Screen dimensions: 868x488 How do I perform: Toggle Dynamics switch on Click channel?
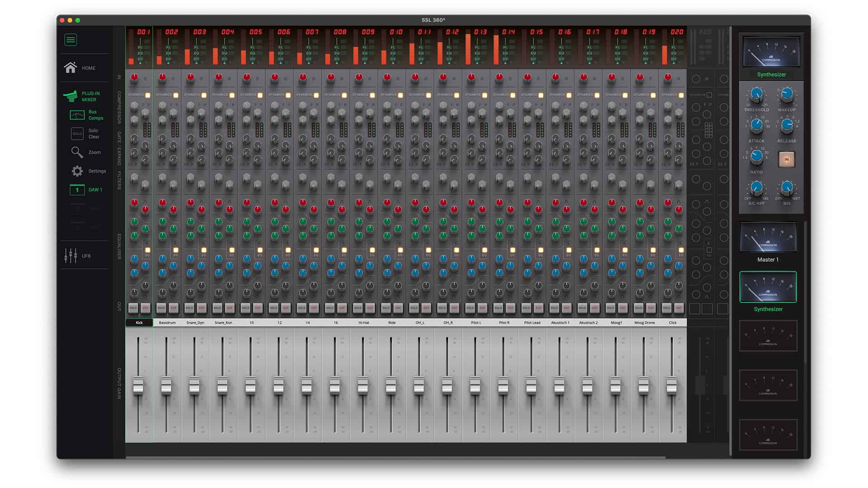pos(681,95)
